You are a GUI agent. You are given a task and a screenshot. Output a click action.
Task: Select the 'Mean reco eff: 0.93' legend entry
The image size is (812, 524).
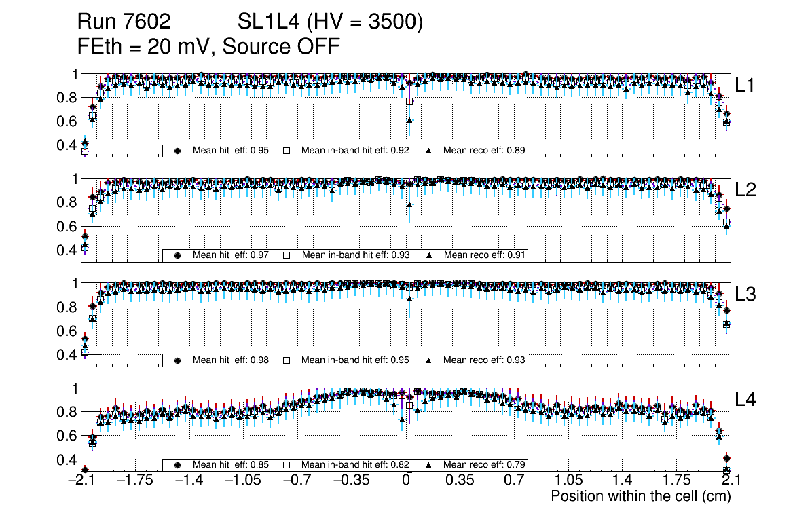484,360
